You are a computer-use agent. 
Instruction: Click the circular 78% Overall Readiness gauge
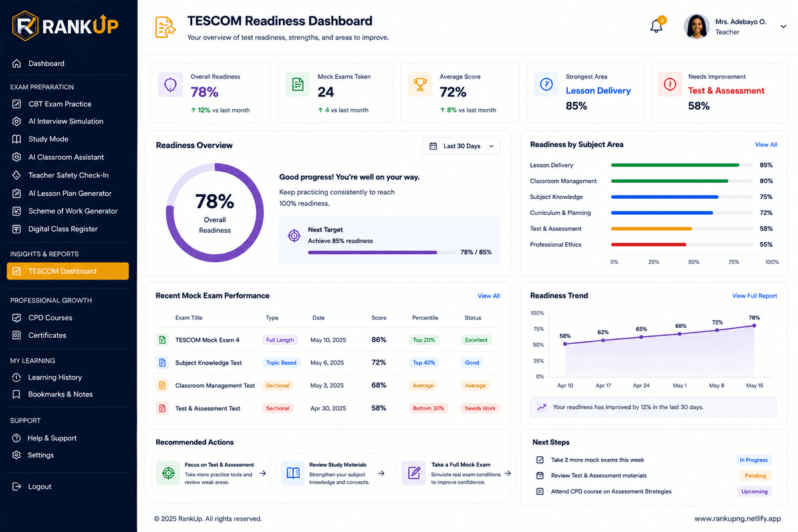click(x=215, y=213)
